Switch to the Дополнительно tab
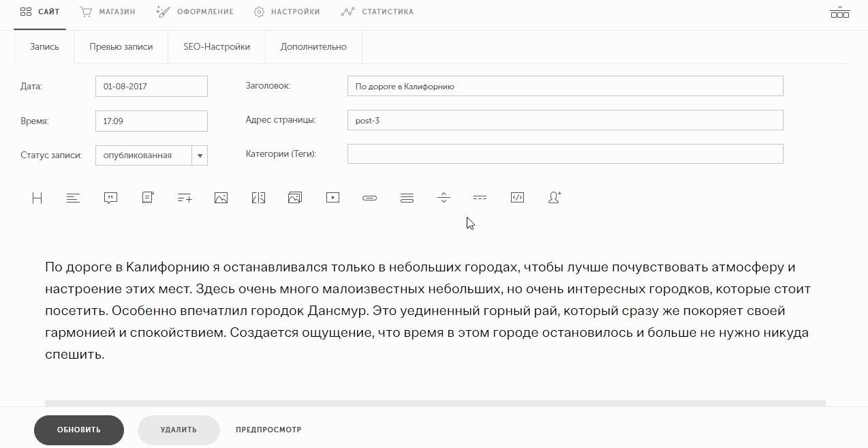 (313, 47)
